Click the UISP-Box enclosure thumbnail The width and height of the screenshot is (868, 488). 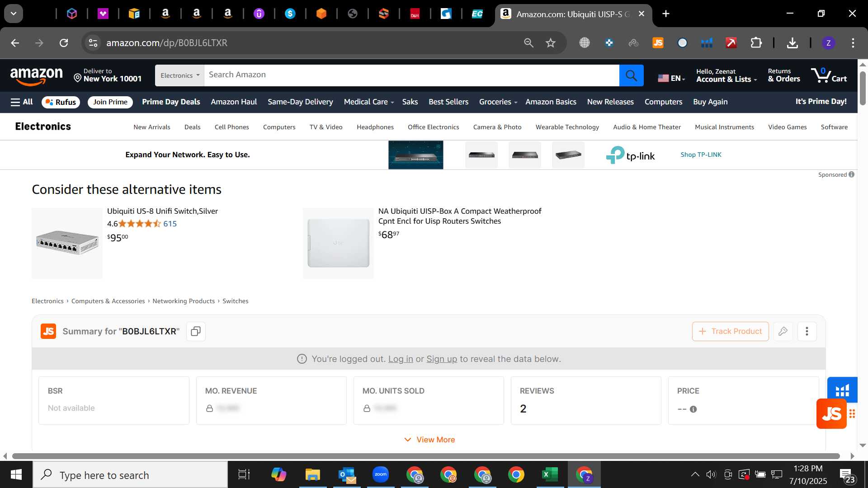338,243
